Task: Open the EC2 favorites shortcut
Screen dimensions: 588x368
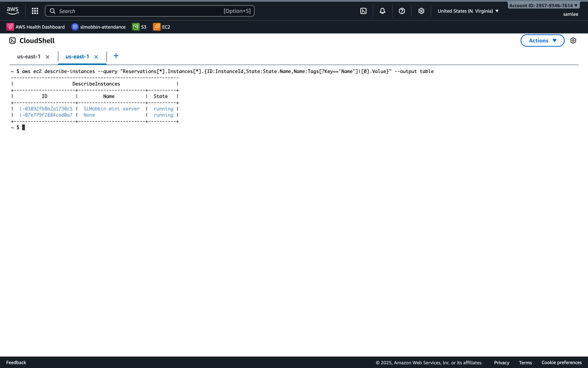Action: click(x=162, y=27)
